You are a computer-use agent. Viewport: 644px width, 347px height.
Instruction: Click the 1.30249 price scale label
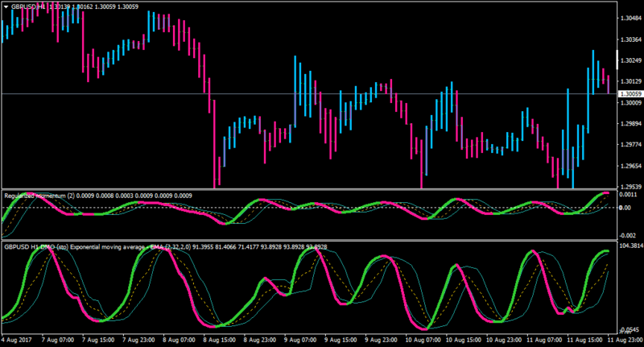631,60
